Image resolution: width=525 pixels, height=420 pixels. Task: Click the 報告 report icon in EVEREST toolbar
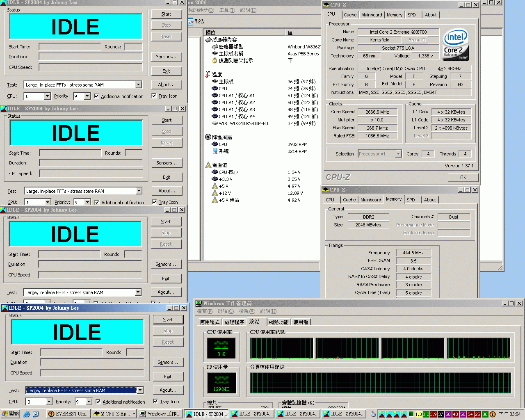[191, 21]
